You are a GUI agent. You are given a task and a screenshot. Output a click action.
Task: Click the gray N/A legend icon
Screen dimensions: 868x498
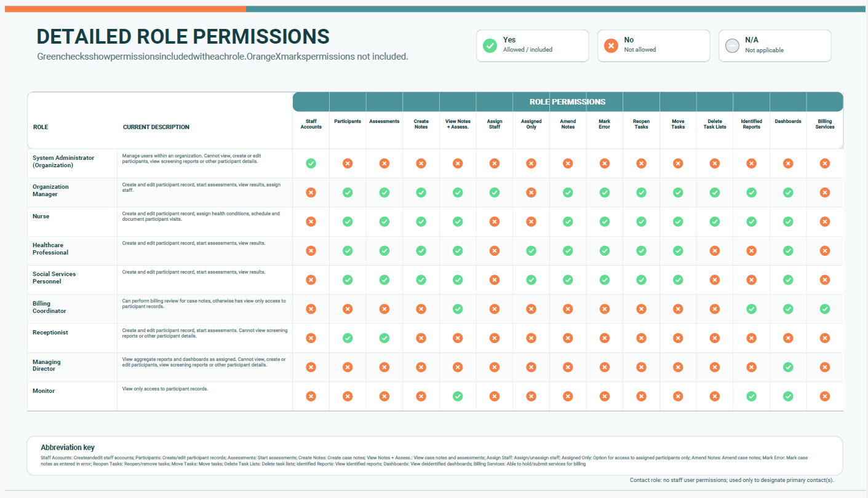pyautogui.click(x=732, y=45)
